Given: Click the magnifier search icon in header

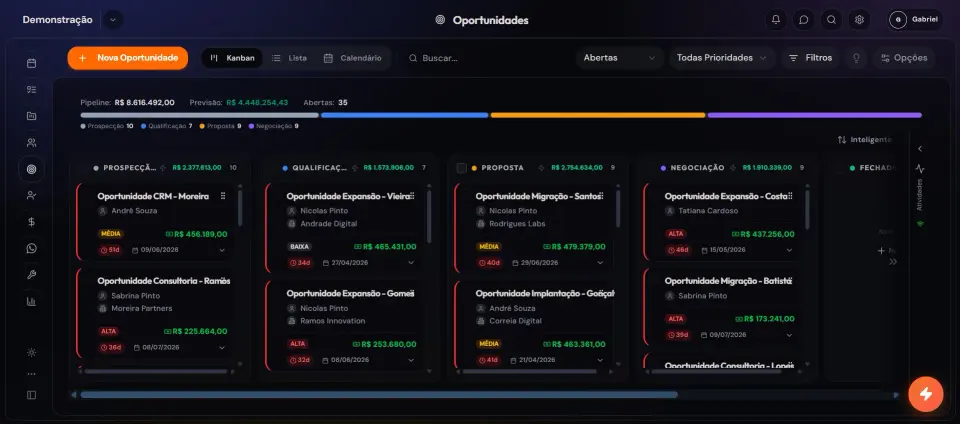Looking at the screenshot, I should point(831,20).
